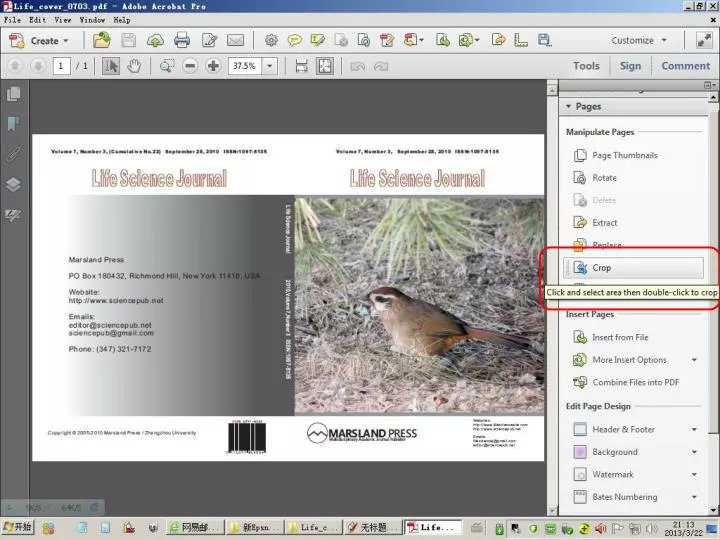This screenshot has height=540, width=720.
Task: Click the Fit width scrolling icon
Action: point(301,66)
